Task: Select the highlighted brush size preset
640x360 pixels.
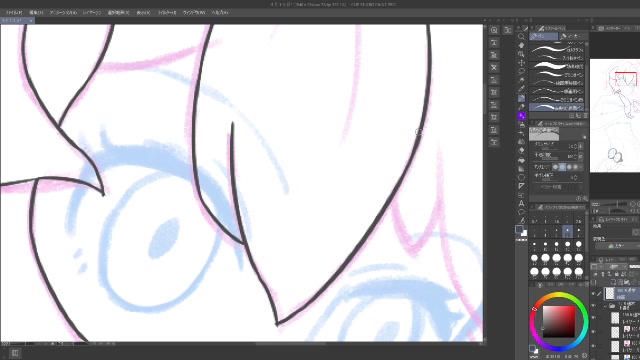Action: (x=567, y=231)
